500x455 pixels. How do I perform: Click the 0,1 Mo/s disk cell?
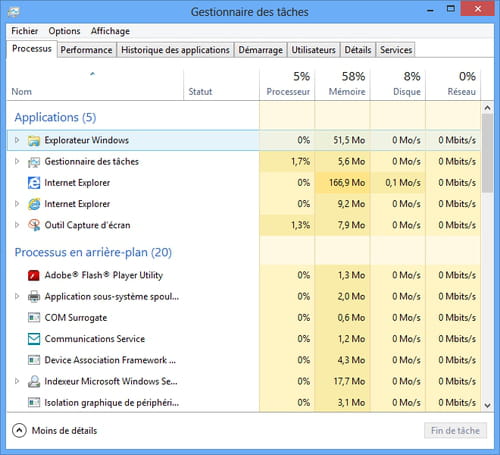pos(398,183)
